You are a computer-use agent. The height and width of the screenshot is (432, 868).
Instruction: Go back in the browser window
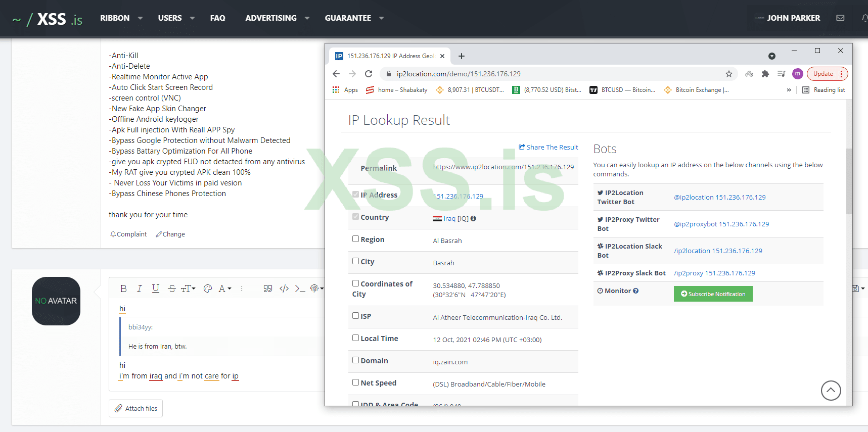[336, 74]
